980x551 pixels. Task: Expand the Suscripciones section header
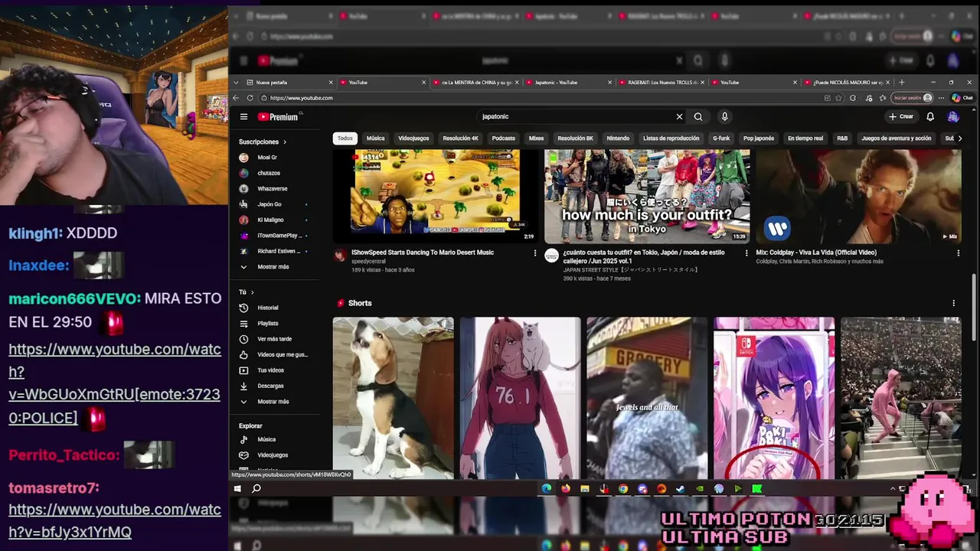click(263, 142)
